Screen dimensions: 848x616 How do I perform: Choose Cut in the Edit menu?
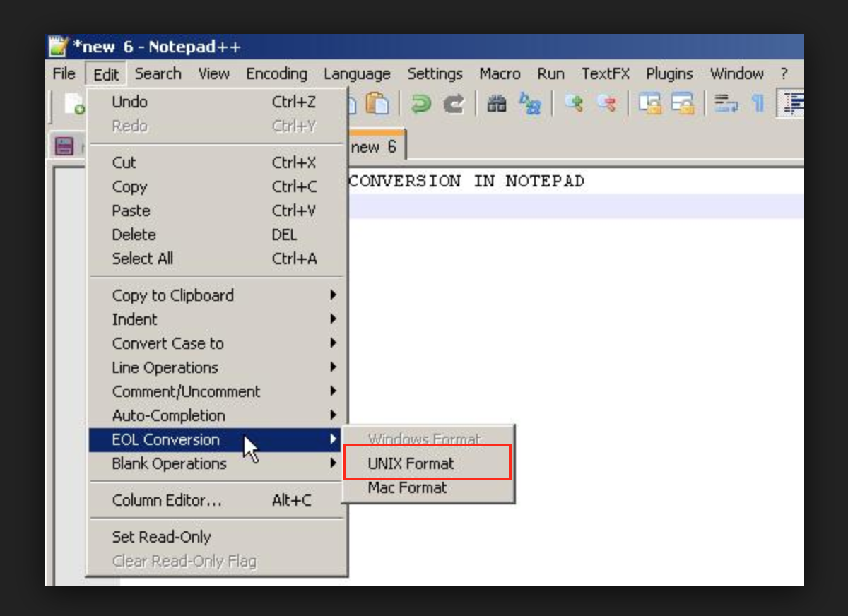click(216, 162)
